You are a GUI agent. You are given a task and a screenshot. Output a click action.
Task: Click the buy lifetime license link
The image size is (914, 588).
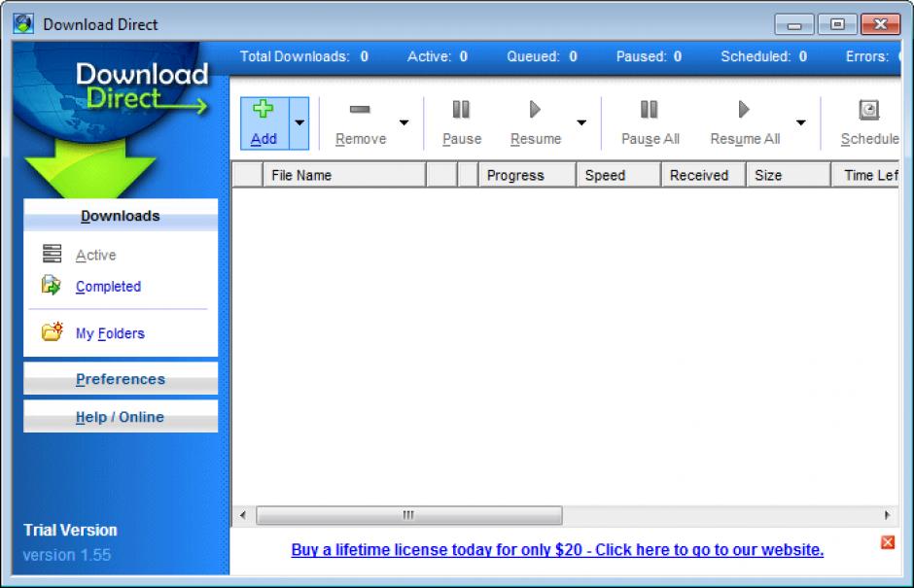(x=557, y=549)
